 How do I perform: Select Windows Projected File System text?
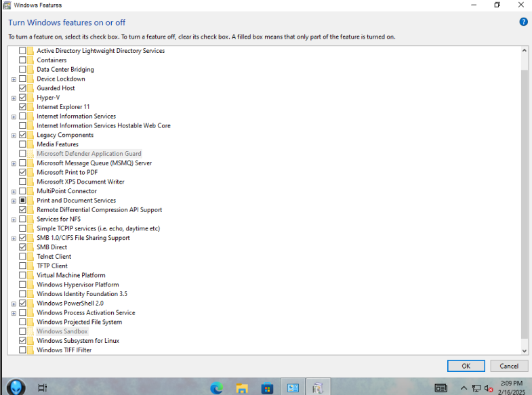[x=79, y=322]
